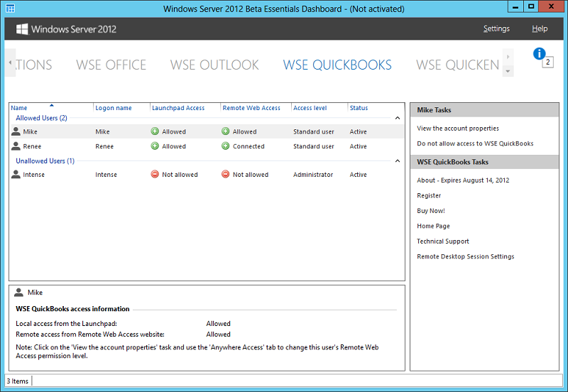Click Renee's user icon in the list
Image resolution: width=568 pixels, height=392 pixels.
16,146
